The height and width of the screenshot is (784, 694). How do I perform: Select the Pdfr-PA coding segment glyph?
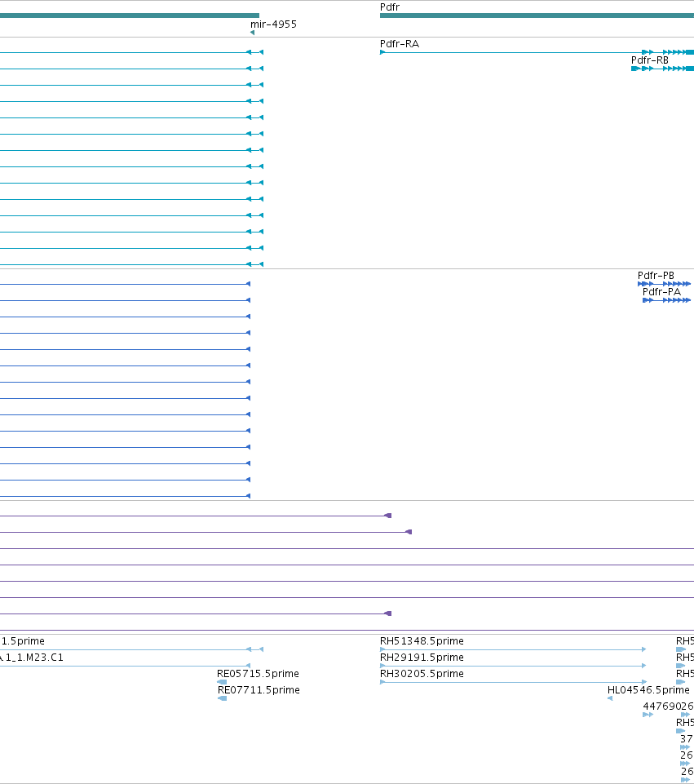(666, 300)
